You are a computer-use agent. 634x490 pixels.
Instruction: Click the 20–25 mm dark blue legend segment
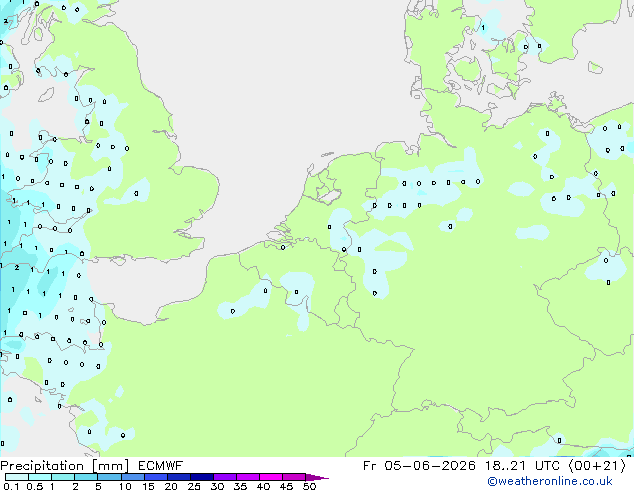179,477
